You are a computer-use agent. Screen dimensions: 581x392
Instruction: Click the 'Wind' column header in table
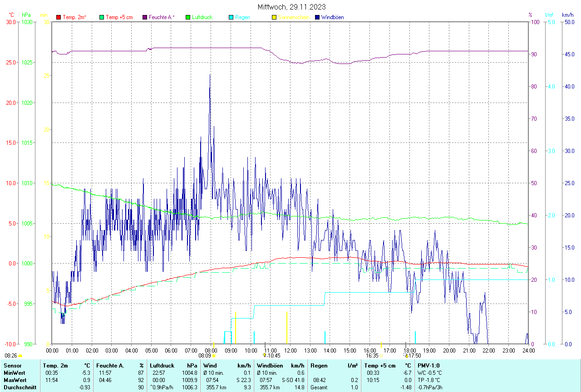pyautogui.click(x=210, y=366)
